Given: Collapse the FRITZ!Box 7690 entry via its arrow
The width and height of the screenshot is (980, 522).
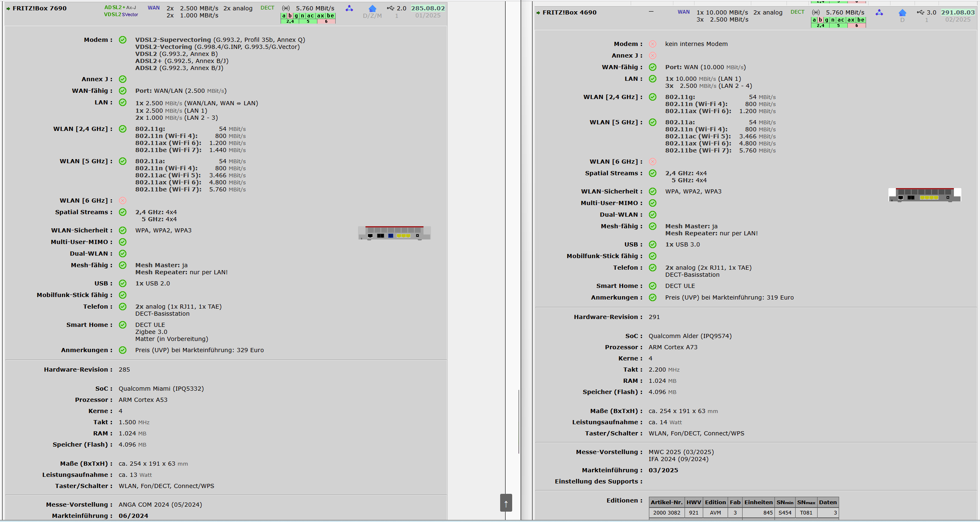Looking at the screenshot, I should click(8, 9).
